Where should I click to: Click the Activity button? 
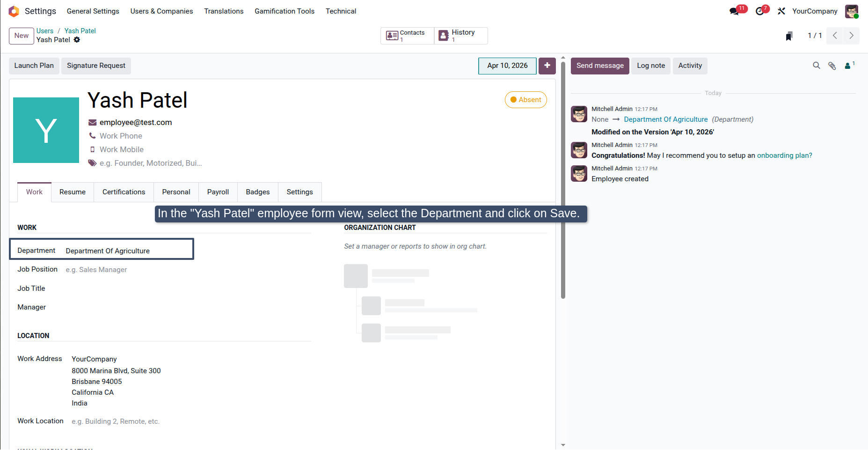(690, 66)
